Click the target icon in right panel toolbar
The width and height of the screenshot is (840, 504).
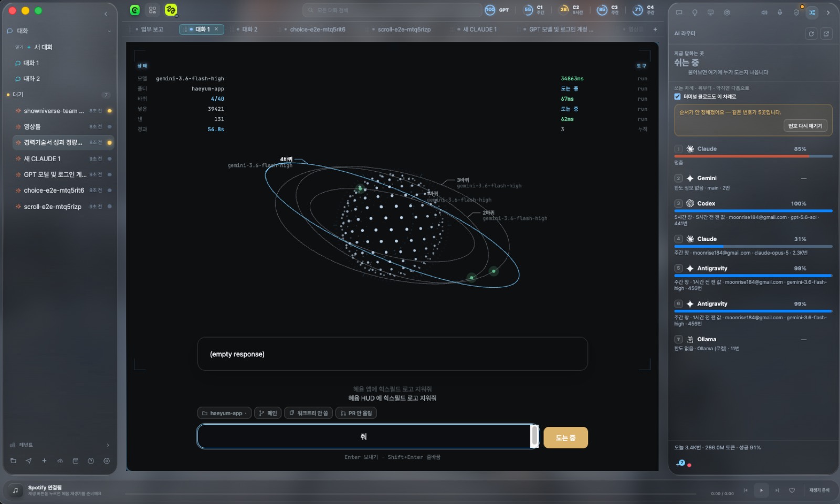(727, 13)
